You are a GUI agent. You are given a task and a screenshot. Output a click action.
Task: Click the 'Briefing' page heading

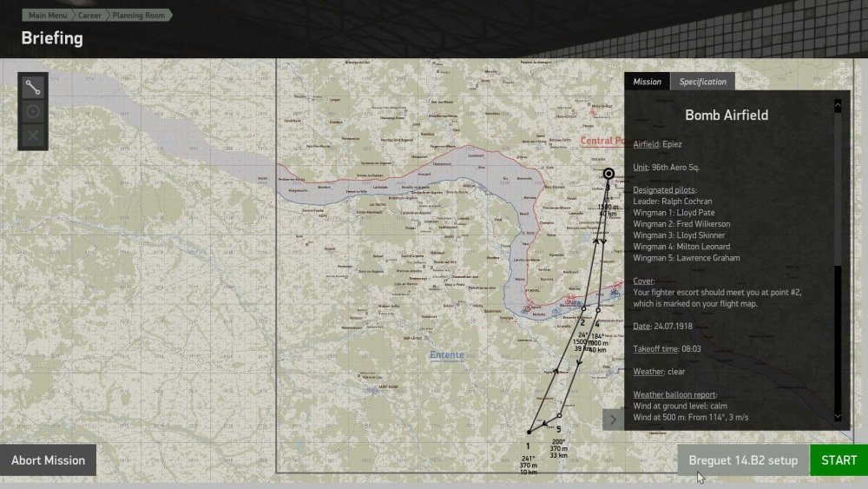click(52, 38)
